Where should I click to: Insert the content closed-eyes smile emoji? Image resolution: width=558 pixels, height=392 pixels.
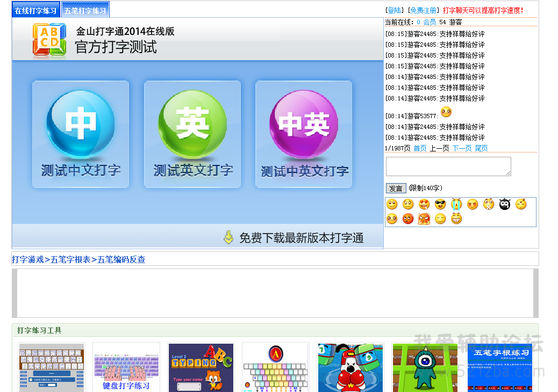(x=440, y=219)
